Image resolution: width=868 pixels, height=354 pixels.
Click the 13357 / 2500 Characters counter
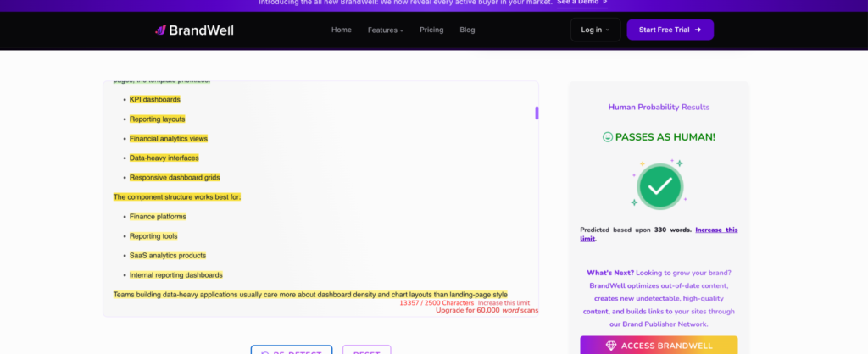coord(437,303)
